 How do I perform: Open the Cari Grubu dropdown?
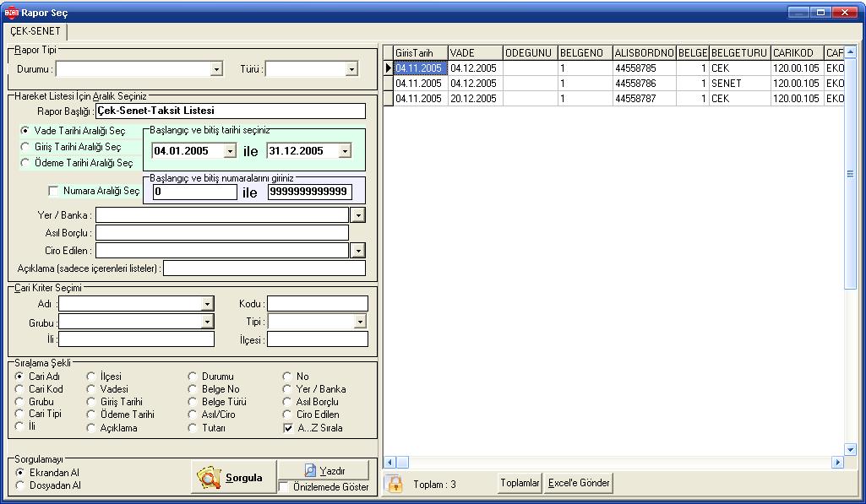click(x=207, y=322)
